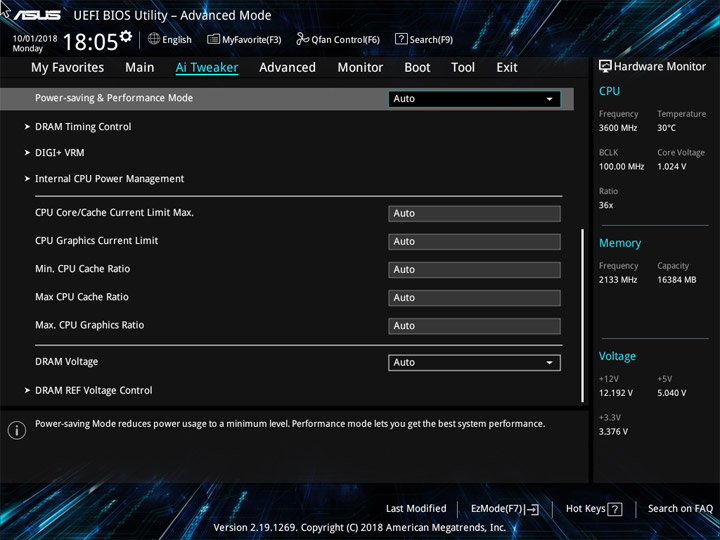Open the Tool tab
This screenshot has height=540, width=720.
tap(463, 68)
